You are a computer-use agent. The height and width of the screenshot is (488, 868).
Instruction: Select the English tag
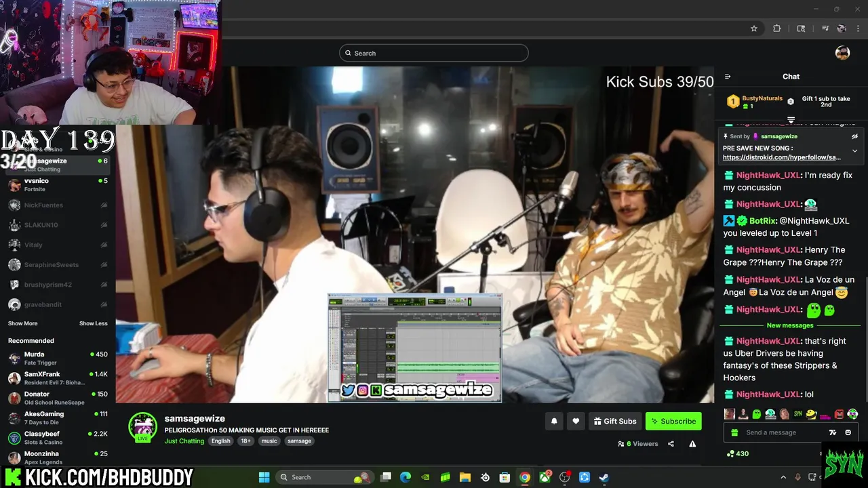(220, 441)
